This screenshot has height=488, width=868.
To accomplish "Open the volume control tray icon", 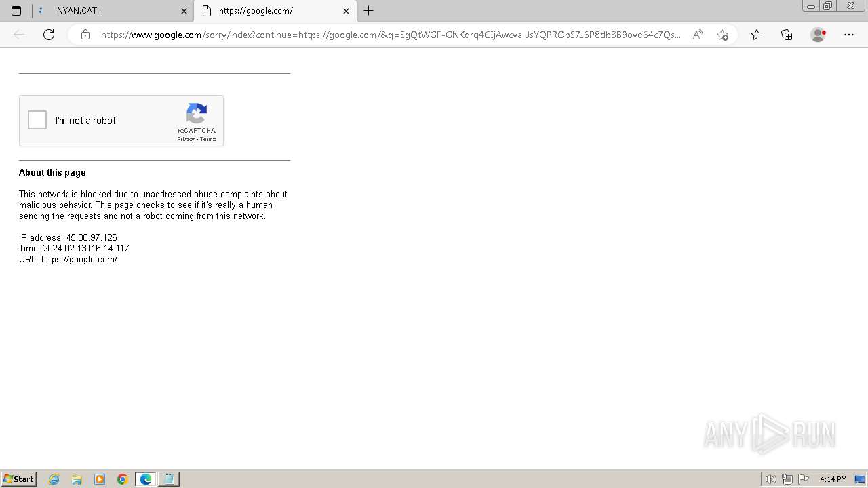I will (x=772, y=479).
